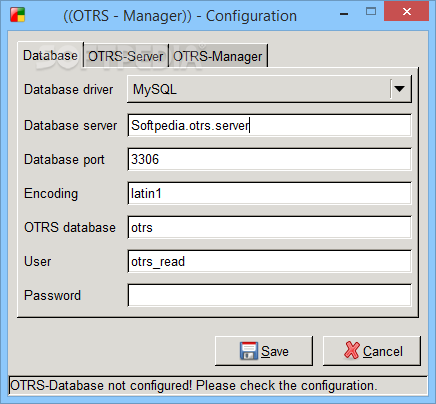This screenshot has width=436, height=404.
Task: Click the User field with otrs_read
Action: point(269,261)
